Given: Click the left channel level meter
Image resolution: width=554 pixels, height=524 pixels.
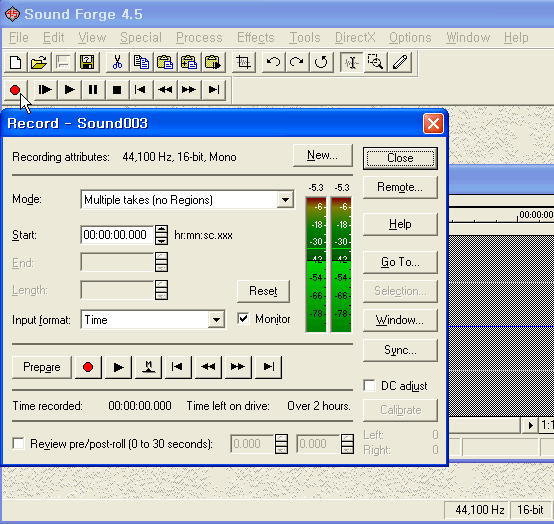Looking at the screenshot, I should (x=316, y=265).
